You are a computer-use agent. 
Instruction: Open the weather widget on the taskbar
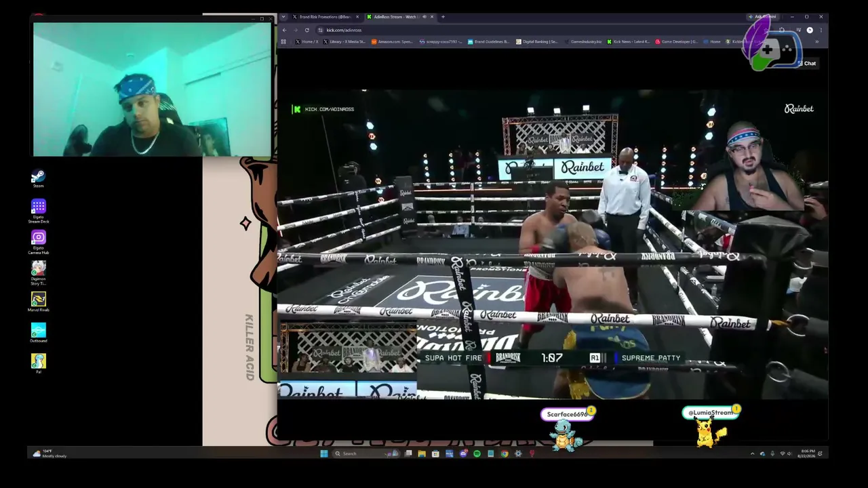coord(51,453)
